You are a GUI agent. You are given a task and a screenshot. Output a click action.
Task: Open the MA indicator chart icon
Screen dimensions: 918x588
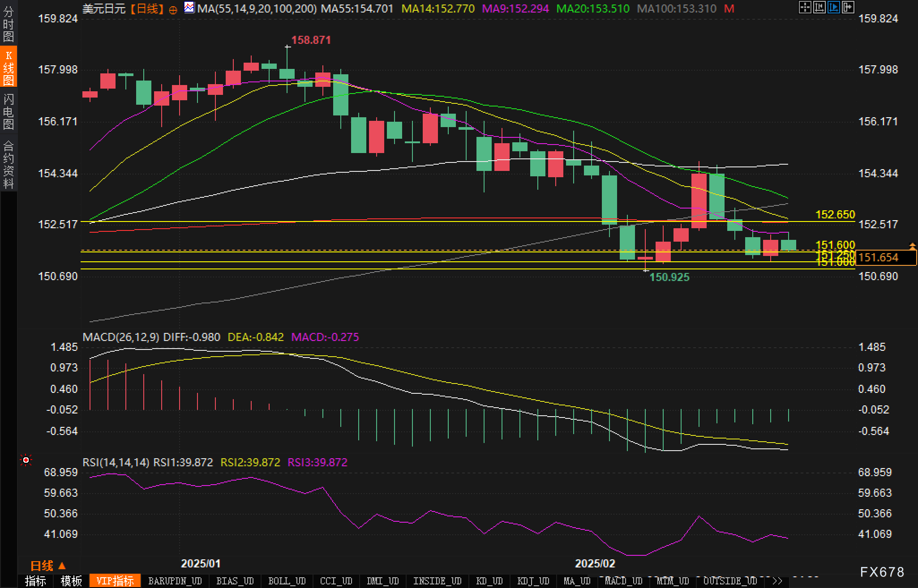189,8
